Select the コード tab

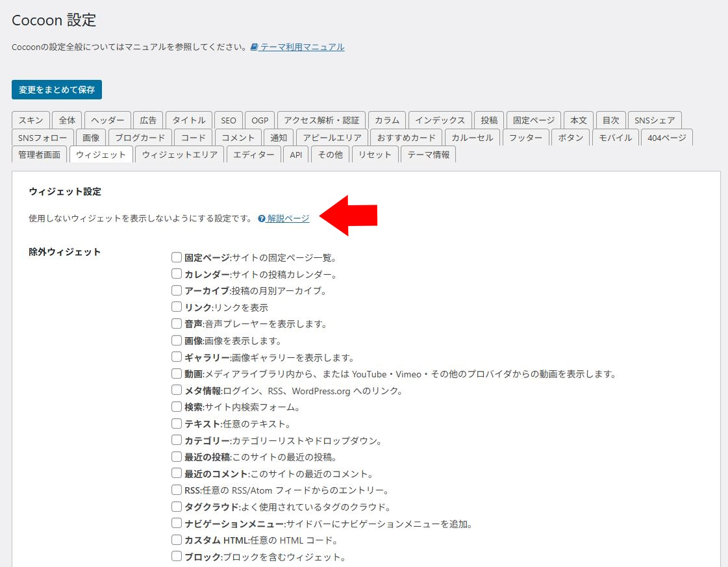pos(193,138)
